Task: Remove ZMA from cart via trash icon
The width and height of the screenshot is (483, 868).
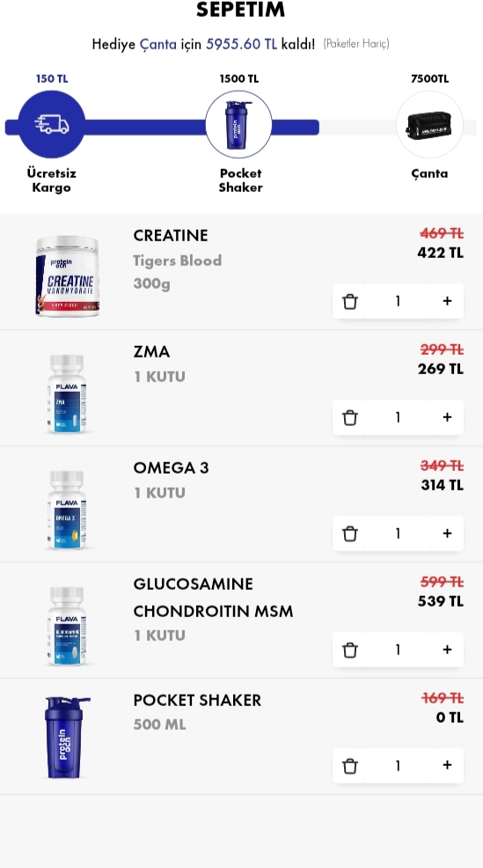Action: click(x=349, y=417)
